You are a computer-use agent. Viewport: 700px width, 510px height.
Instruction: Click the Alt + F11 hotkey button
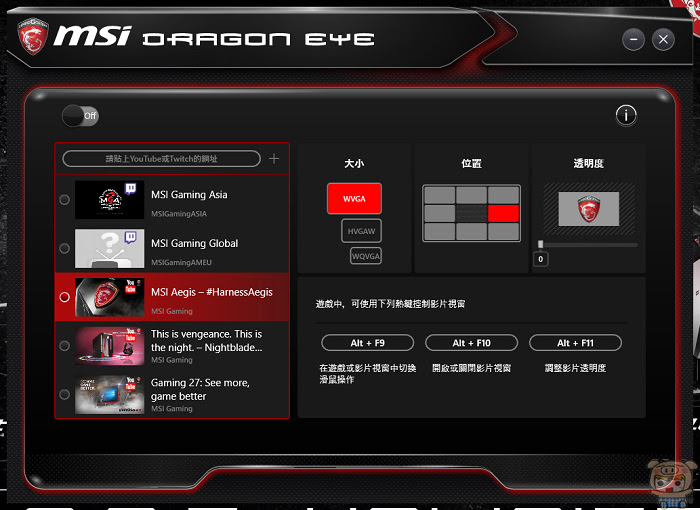point(575,343)
